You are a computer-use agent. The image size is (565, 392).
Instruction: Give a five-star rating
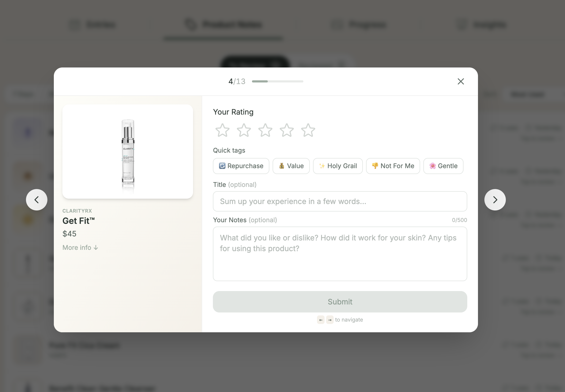pyautogui.click(x=308, y=130)
